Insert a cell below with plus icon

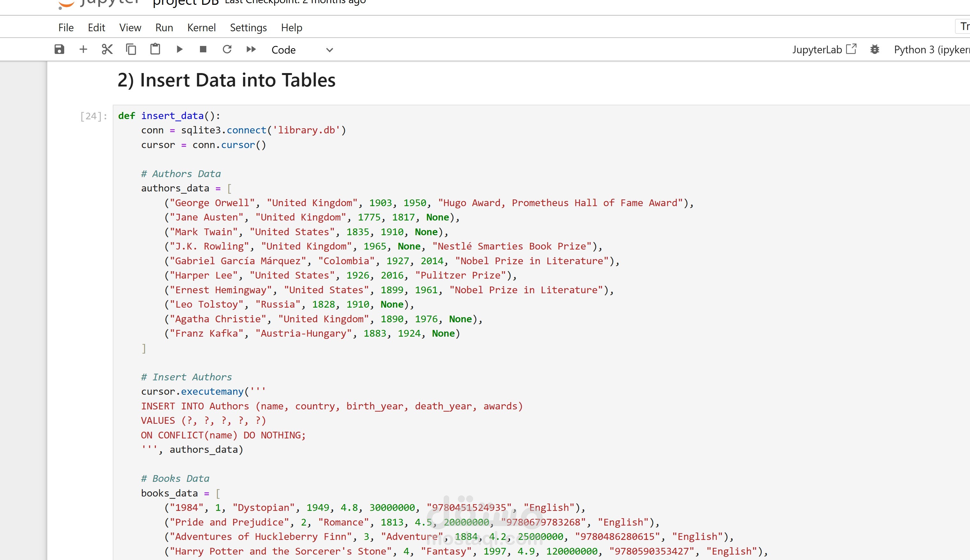pos(83,49)
